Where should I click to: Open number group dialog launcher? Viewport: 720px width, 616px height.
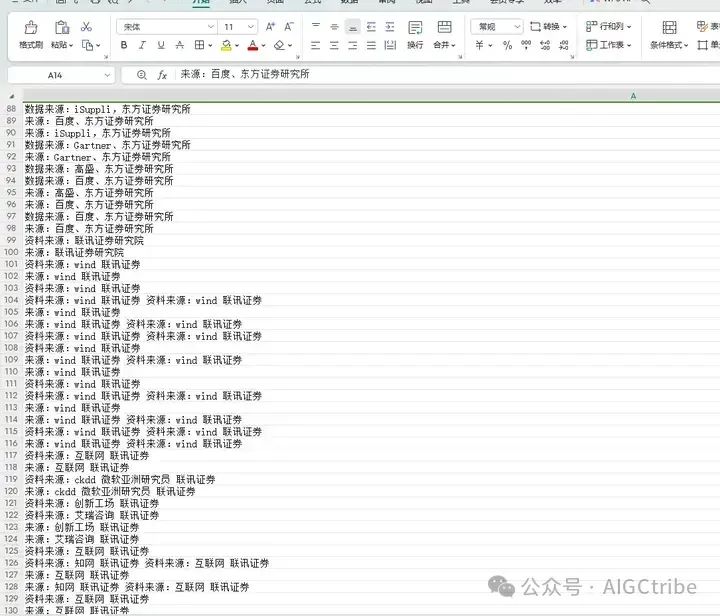[x=572, y=57]
